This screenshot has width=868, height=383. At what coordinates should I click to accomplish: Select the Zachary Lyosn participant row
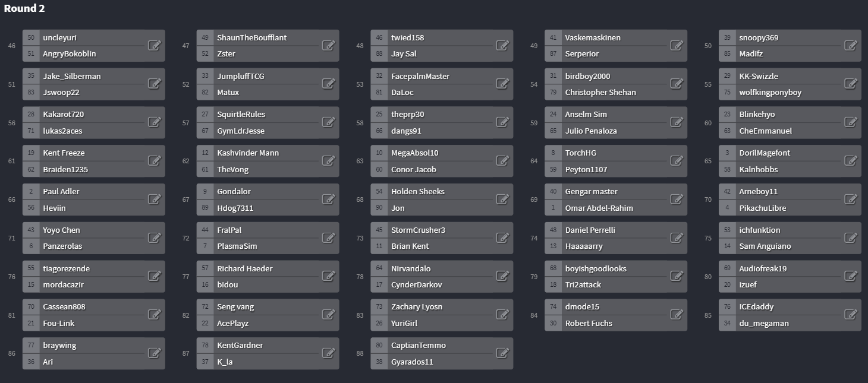(442, 307)
